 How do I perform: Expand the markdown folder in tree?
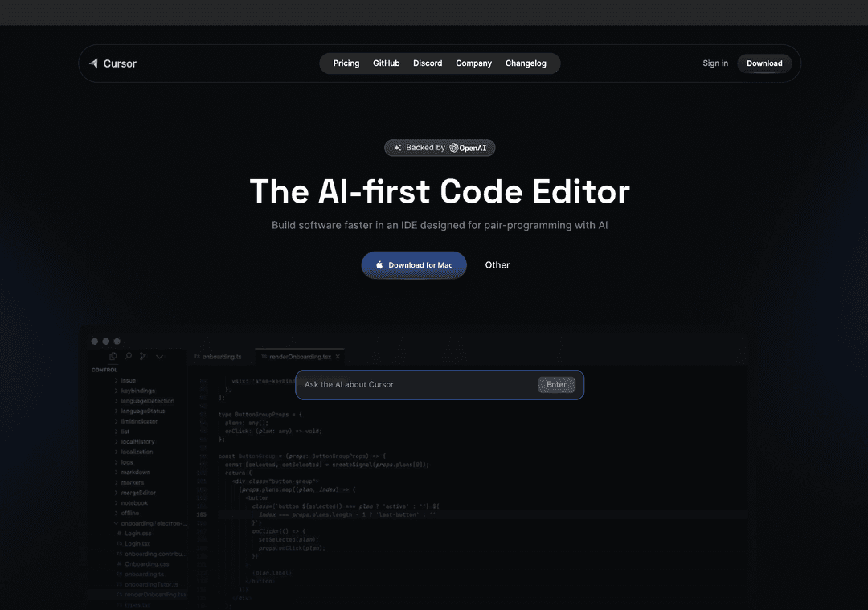click(x=135, y=472)
